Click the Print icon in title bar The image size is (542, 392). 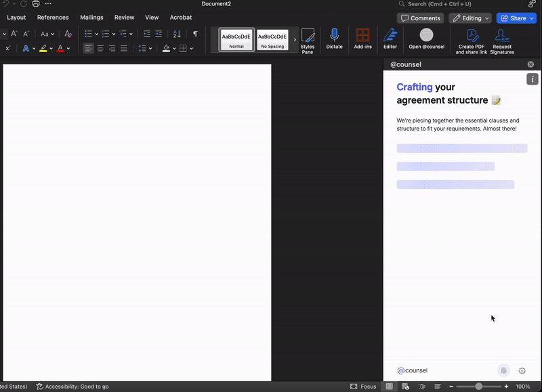[x=36, y=4]
